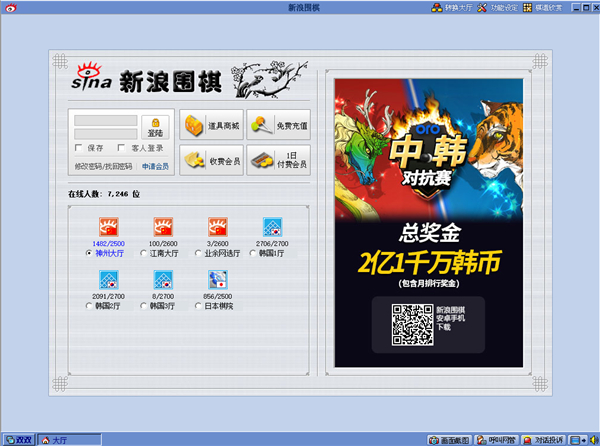Click the 江南大厅 hall icon showing 100/2600
Viewport: 600px width, 446px height.
163,227
